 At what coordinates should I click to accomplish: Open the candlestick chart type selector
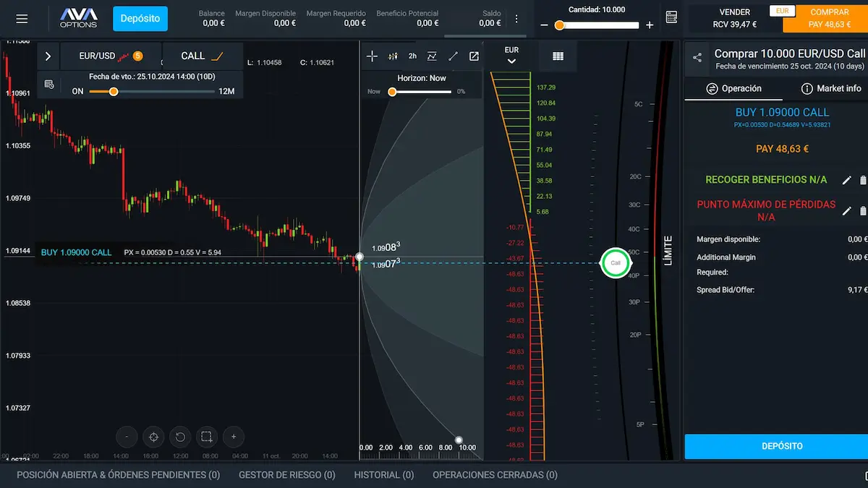click(393, 56)
